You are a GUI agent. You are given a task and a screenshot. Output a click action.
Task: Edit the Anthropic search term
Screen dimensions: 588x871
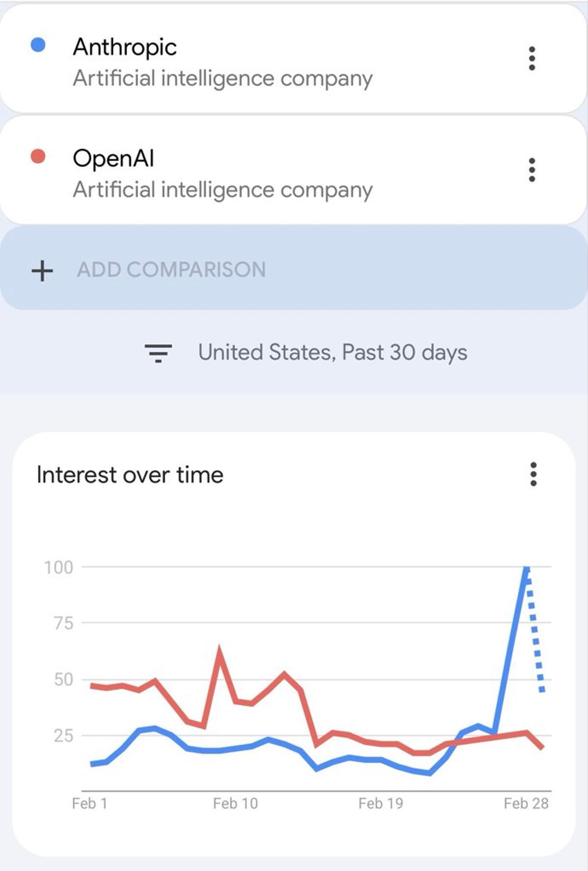click(125, 47)
